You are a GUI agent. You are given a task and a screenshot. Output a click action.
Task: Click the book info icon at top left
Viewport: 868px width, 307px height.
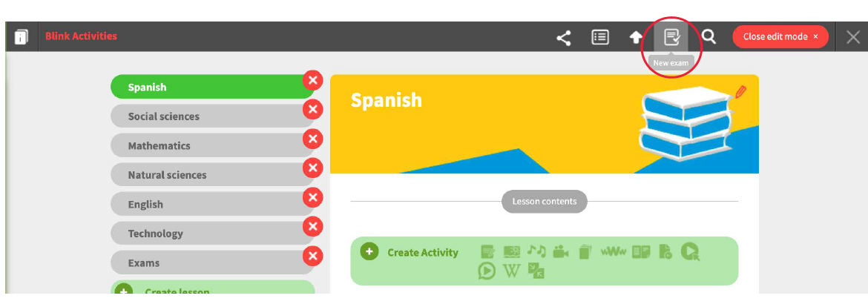(x=22, y=37)
